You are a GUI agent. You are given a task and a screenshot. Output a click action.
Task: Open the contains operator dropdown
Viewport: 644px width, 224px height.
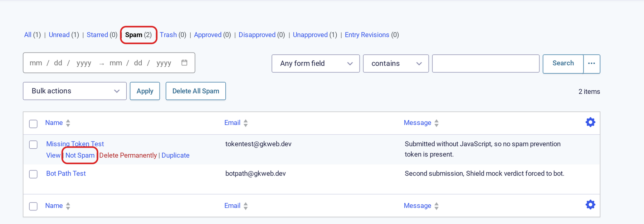pos(396,64)
